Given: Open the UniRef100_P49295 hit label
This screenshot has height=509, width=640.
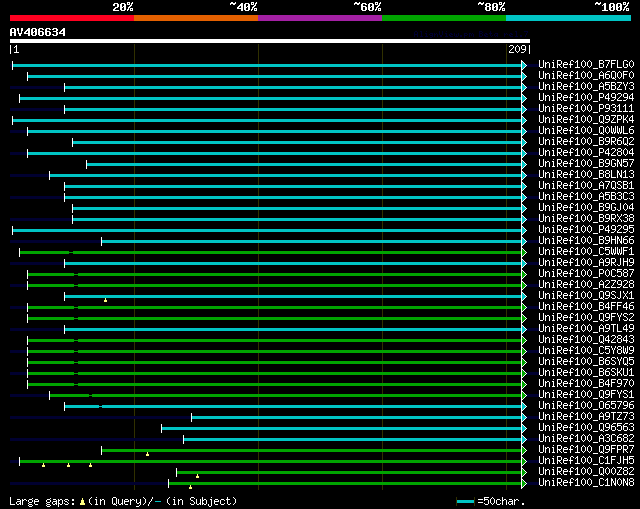Looking at the screenshot, I should pos(586,230).
